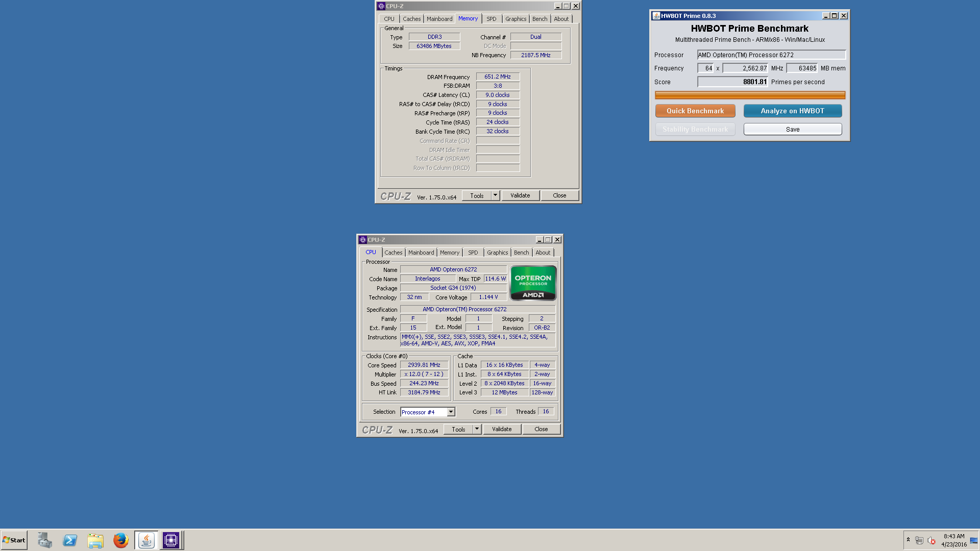Viewport: 980px width, 551px height.
Task: Select Memory tab in lower CPU-Z window
Action: [x=450, y=253]
